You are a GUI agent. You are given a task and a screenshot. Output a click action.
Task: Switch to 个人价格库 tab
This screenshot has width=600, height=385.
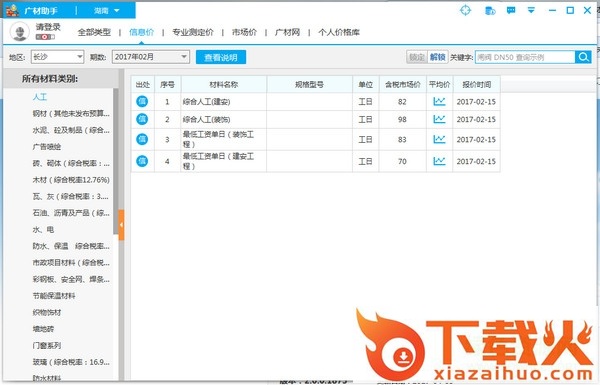[339, 32]
